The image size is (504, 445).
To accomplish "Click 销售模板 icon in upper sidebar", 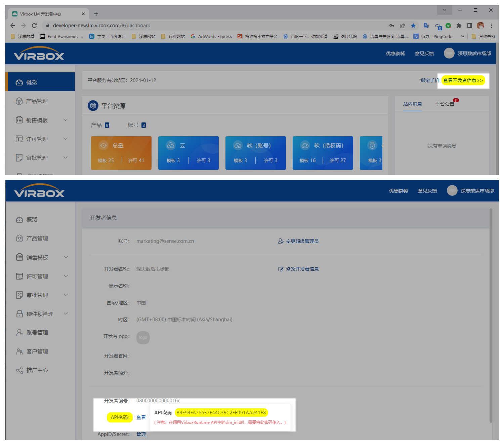I will coord(19,120).
